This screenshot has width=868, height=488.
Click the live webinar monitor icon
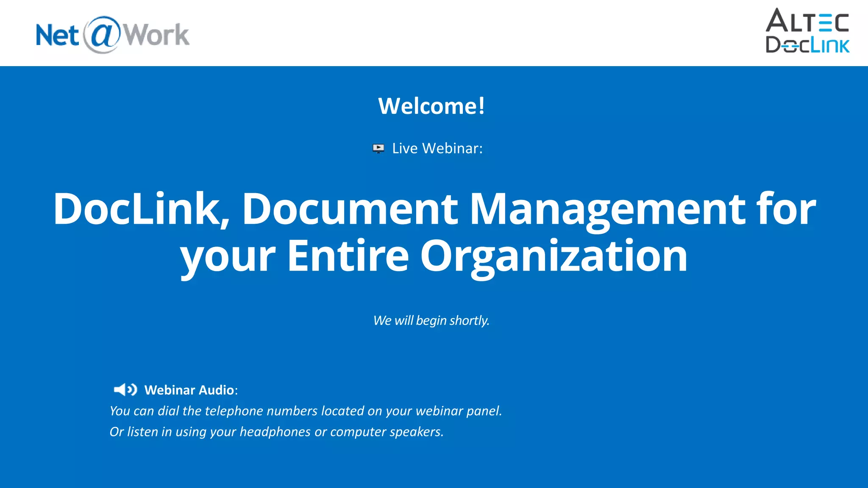pos(378,148)
